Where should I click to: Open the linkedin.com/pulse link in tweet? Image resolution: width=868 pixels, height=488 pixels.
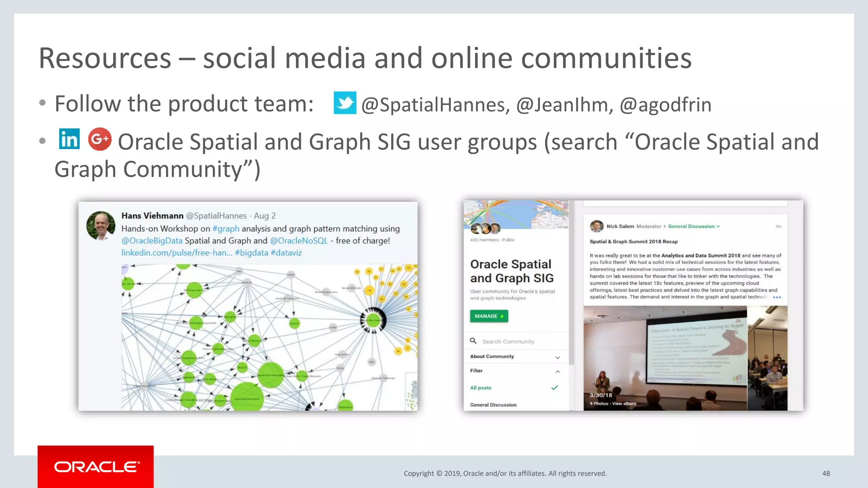176,252
